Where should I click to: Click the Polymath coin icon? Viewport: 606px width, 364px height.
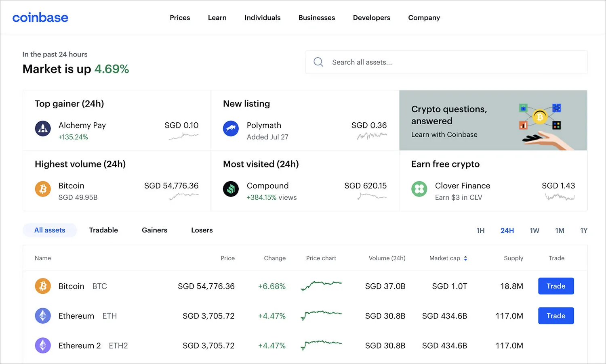[231, 129]
